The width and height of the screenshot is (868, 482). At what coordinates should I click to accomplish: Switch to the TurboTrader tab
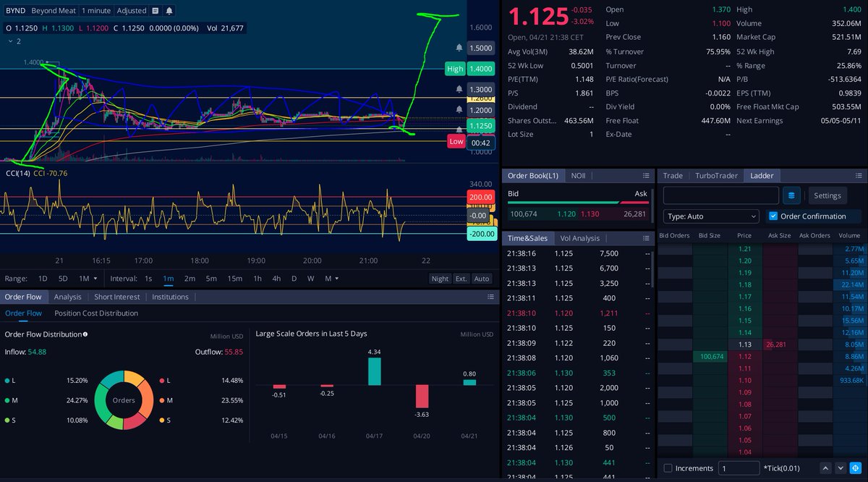click(x=716, y=175)
